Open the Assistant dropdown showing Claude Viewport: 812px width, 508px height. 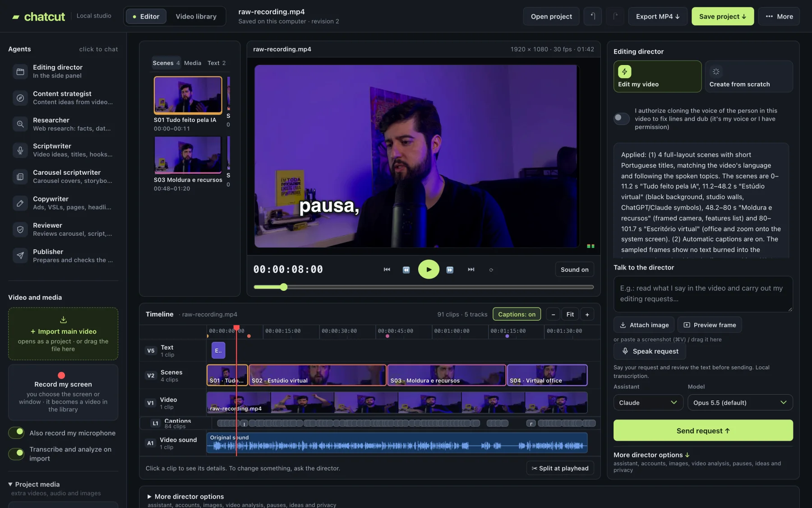pyautogui.click(x=648, y=402)
